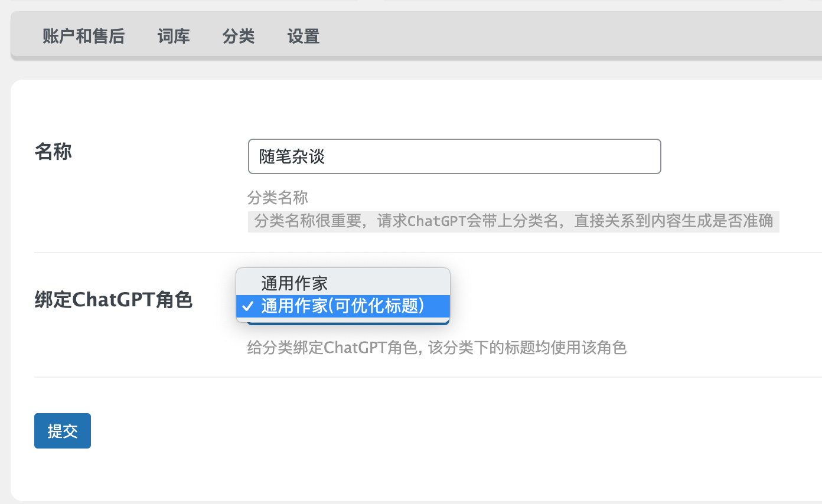Click the divider line above the 提交 button
822x504 pixels.
pos(413,377)
